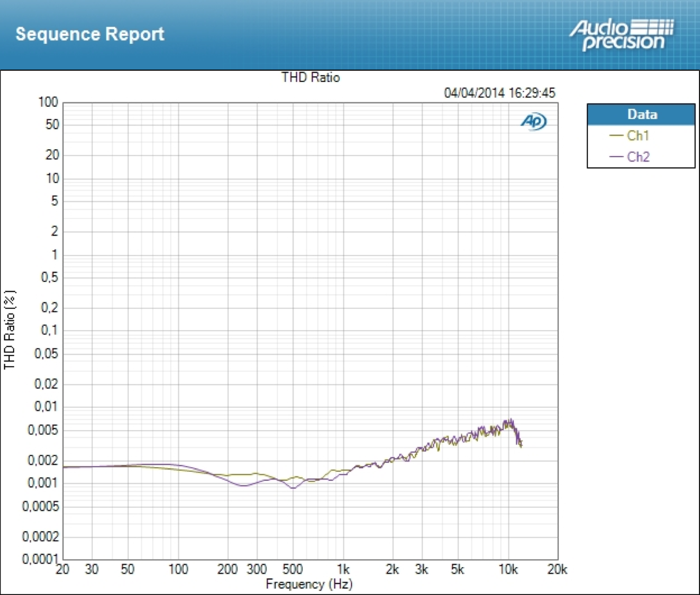Click the 04/04/2014 16:29:45 timestamp

pyautogui.click(x=499, y=93)
